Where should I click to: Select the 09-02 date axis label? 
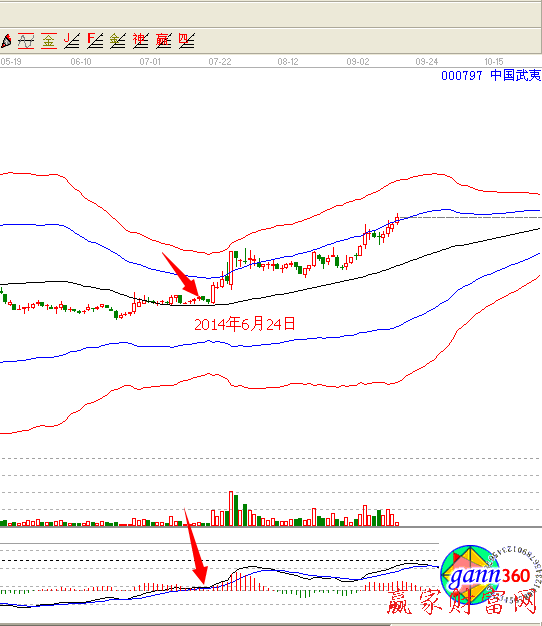[x=358, y=62]
